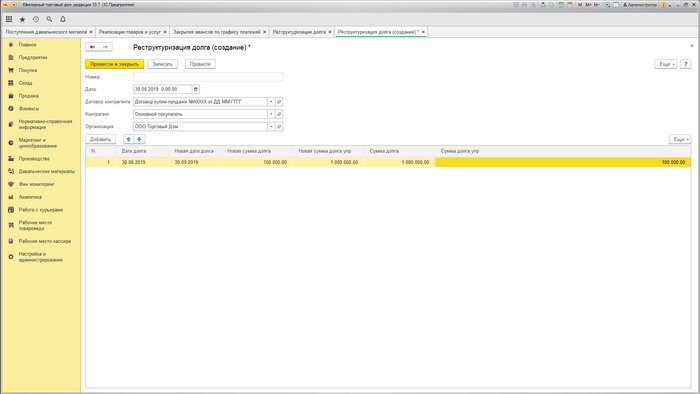This screenshot has height=394, width=700.
Task: Click the calculator icon in title bar
Action: click(x=561, y=5)
